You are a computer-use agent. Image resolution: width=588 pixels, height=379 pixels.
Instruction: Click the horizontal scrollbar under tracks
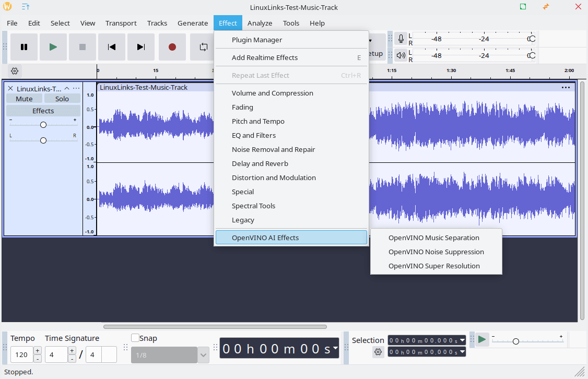tap(215, 326)
